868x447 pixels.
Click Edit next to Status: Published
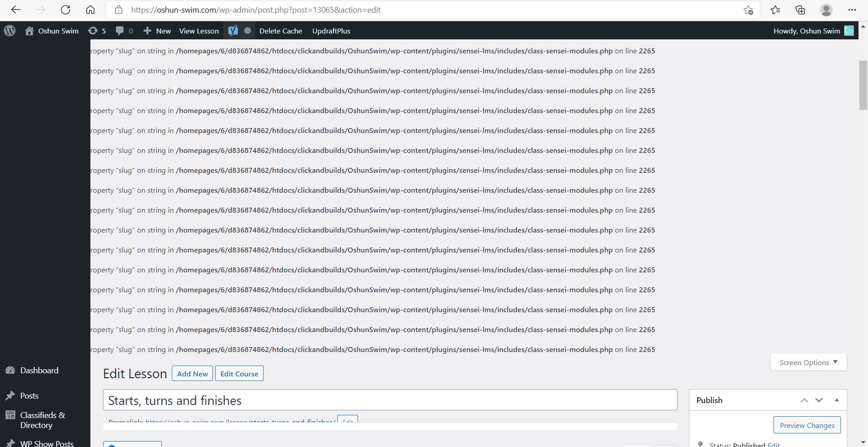[774, 444]
